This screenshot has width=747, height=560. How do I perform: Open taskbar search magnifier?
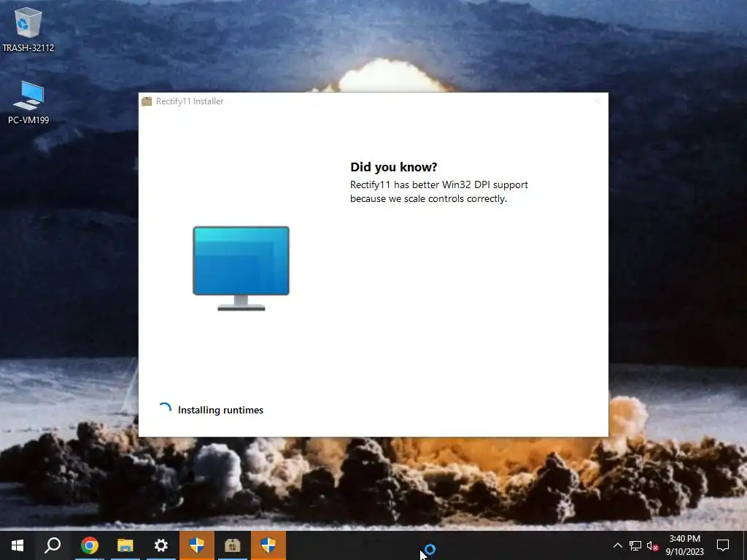(x=53, y=545)
